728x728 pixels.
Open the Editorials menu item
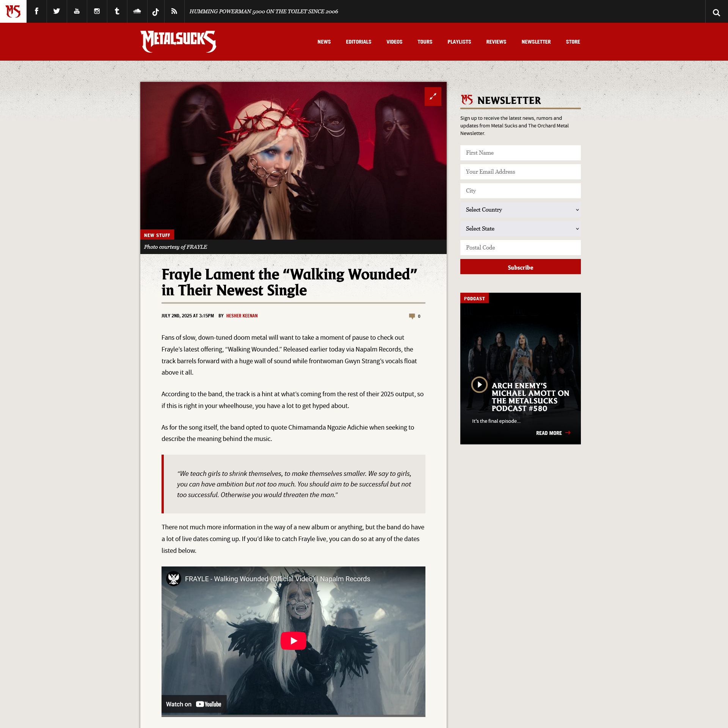click(358, 42)
